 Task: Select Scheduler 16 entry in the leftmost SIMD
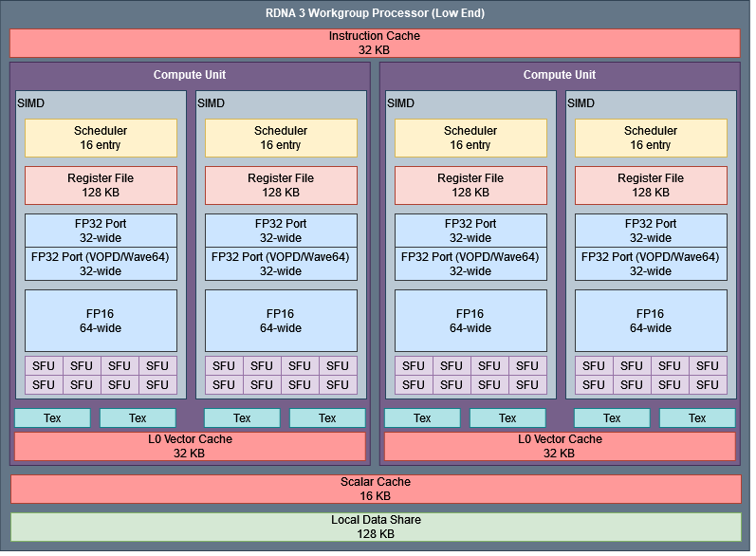point(101,138)
